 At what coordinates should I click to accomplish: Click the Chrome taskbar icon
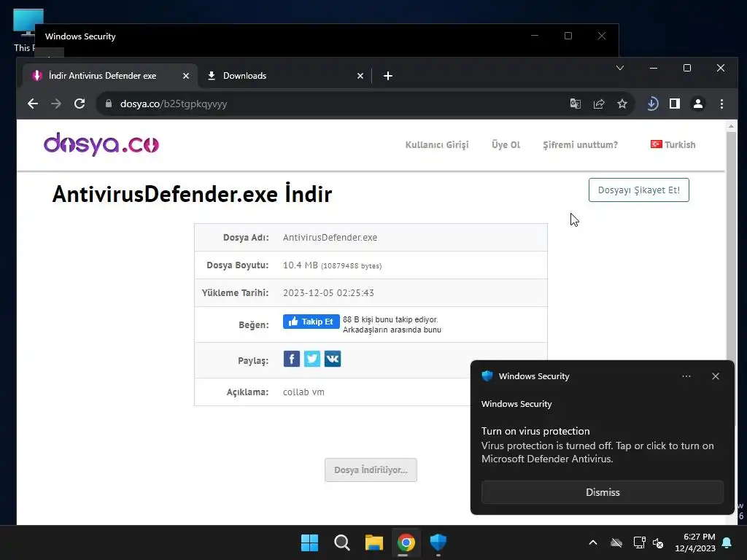[x=406, y=542]
